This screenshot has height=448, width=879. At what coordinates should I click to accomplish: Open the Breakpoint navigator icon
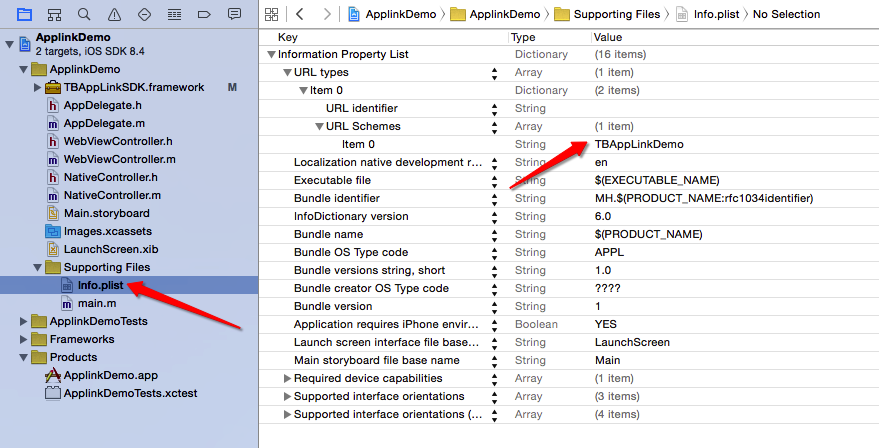pyautogui.click(x=204, y=14)
